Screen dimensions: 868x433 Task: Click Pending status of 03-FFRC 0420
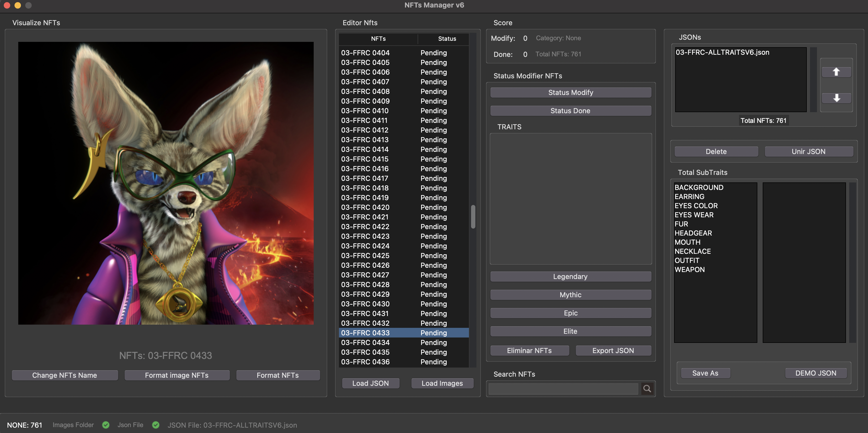pos(434,207)
